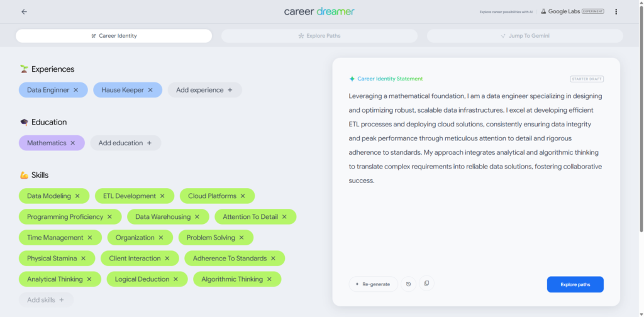This screenshot has width=644, height=317.
Task: Remove the Adherence To Standards skill
Action: pos(273,259)
